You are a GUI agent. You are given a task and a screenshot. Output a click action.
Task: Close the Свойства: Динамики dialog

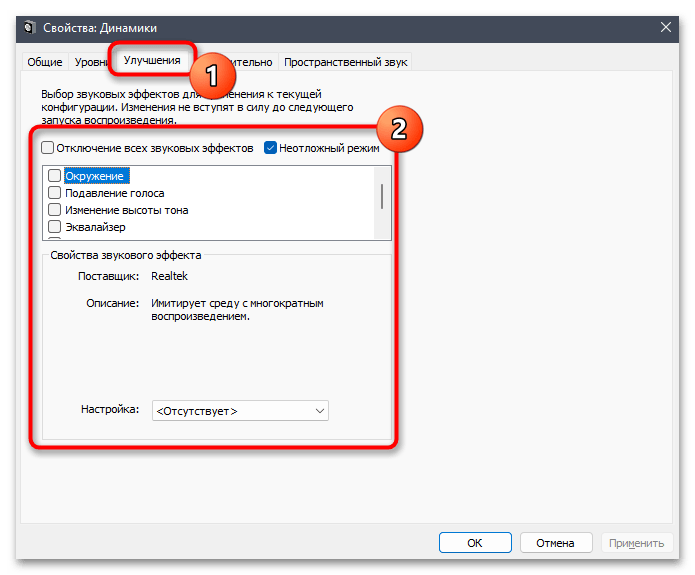(x=665, y=27)
